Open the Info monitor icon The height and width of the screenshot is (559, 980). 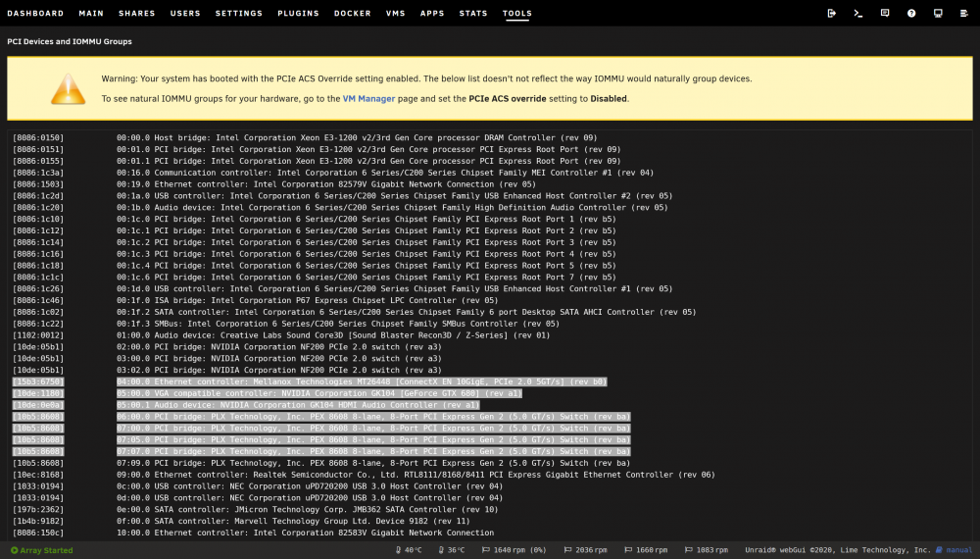938,13
